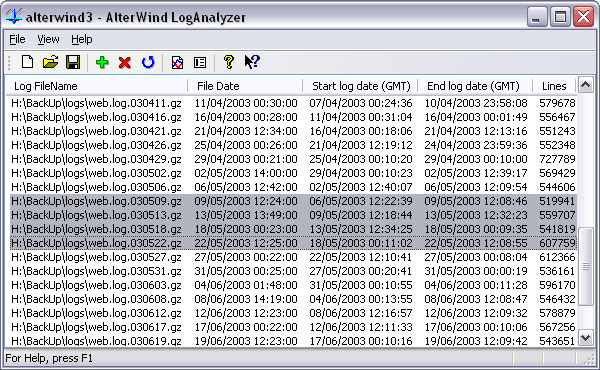Screen dimensions: 600x370
Task: Select focused row web.log.030522.gz
Action: coord(293,243)
